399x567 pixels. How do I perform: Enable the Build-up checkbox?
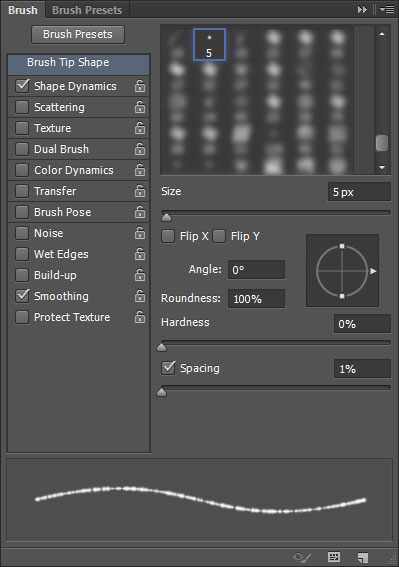(22, 275)
